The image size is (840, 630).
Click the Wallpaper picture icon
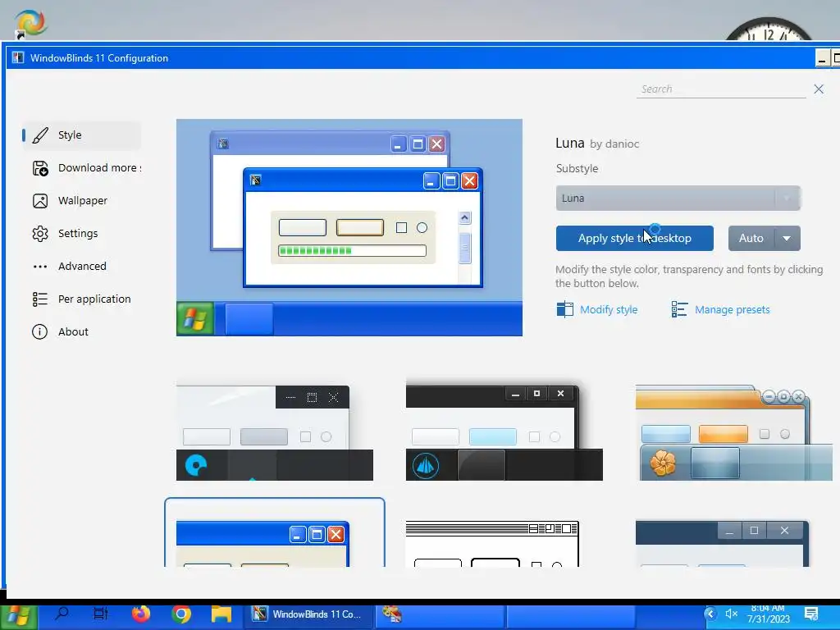(x=40, y=201)
